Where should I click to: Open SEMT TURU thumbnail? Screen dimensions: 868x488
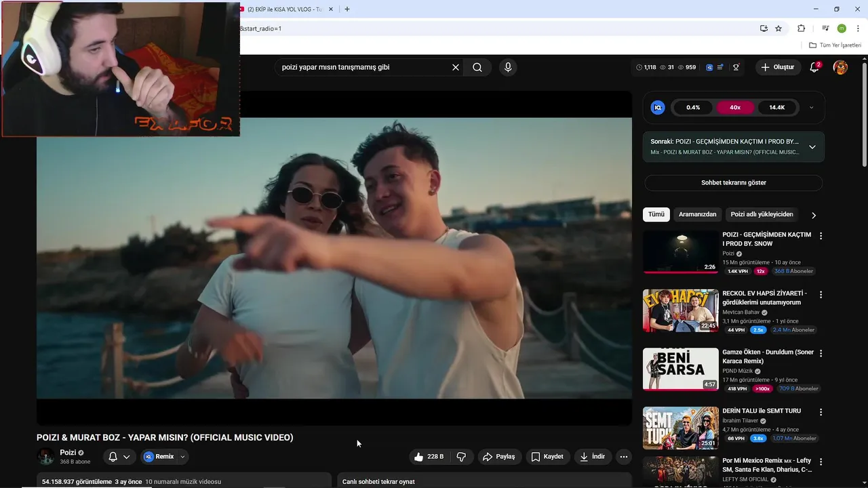coord(681,428)
